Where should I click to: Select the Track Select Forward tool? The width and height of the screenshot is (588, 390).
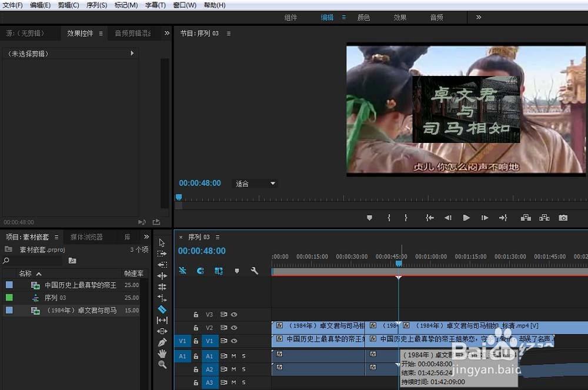click(x=162, y=253)
